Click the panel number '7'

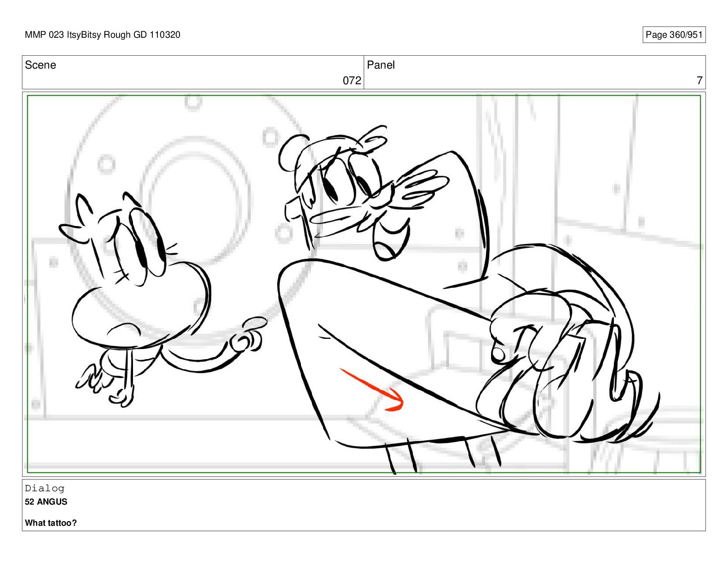tap(699, 81)
